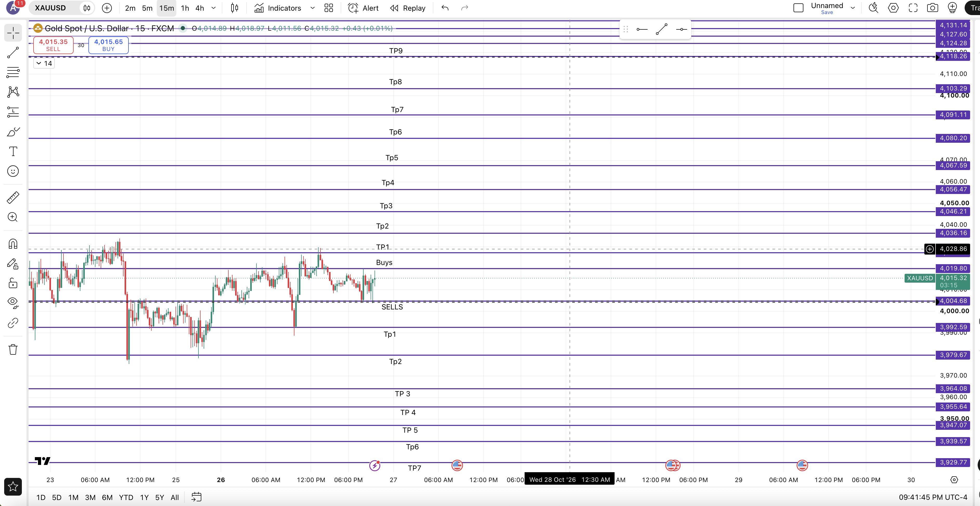
Task: Select the ruler measure tool
Action: pyautogui.click(x=13, y=197)
